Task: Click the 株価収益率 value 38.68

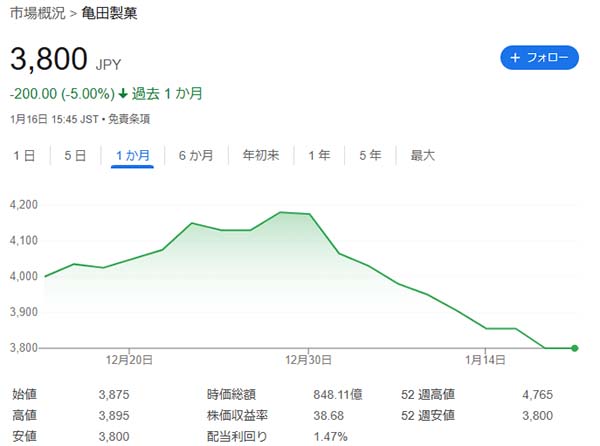Action: click(329, 415)
